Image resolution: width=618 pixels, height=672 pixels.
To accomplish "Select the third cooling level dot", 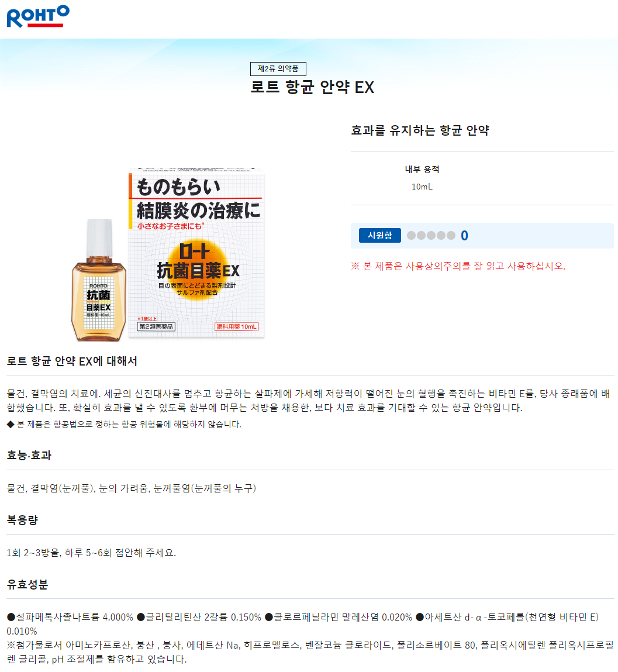I will click(431, 235).
